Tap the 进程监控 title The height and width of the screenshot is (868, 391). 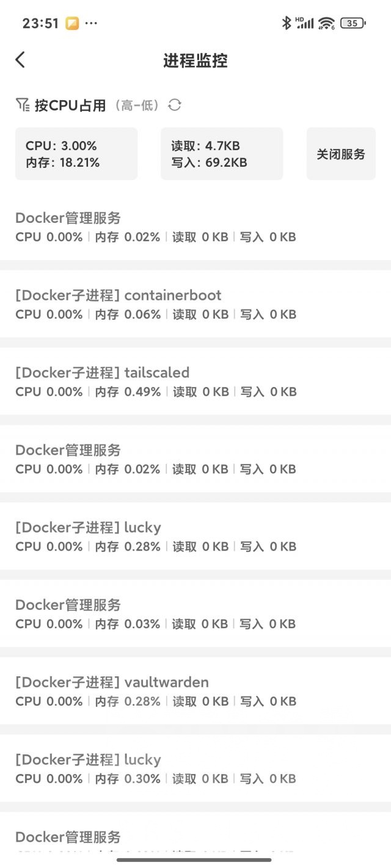coord(195,60)
